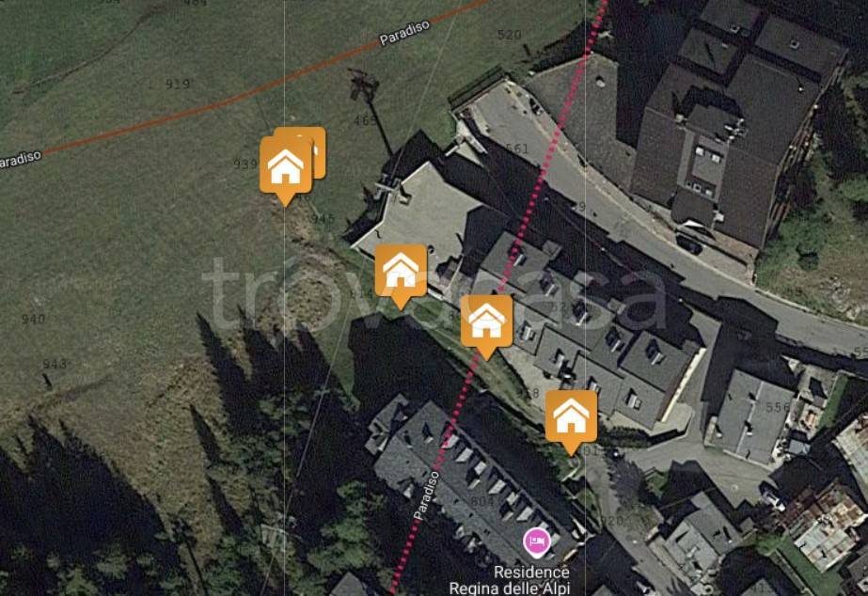Viewport: 868px width, 596px height.
Task: Open the house marker nearest parcel 556
Action: click(571, 421)
